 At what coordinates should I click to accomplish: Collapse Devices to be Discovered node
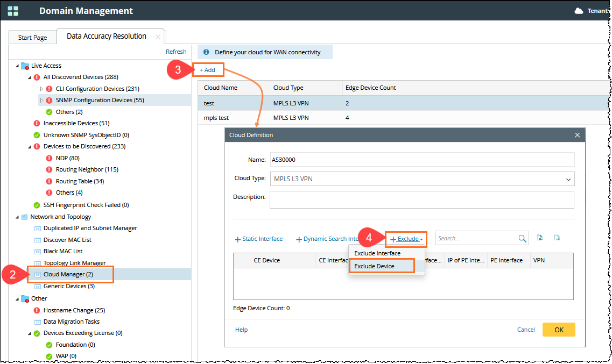click(30, 147)
